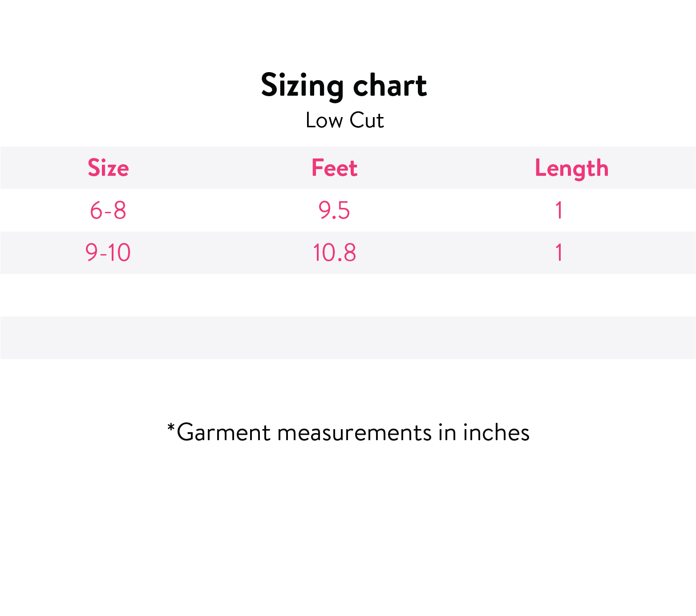The image size is (696, 616).
Task: Click the "Feet" column header
Action: point(334,168)
